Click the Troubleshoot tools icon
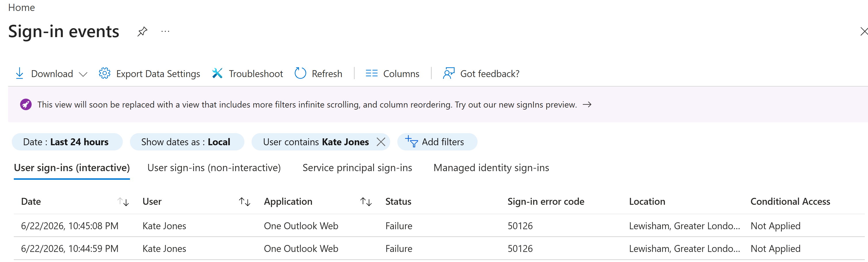This screenshot has width=868, height=262. pyautogui.click(x=217, y=73)
